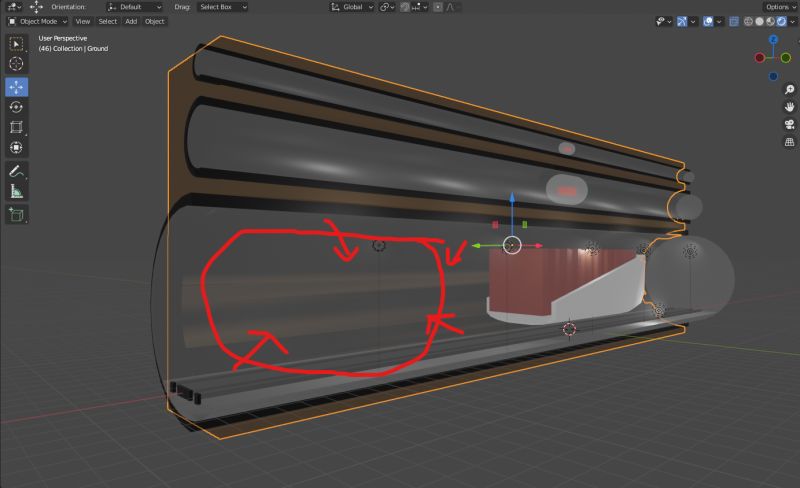800x488 pixels.
Task: Select the Annotate pencil tool
Action: [x=16, y=171]
